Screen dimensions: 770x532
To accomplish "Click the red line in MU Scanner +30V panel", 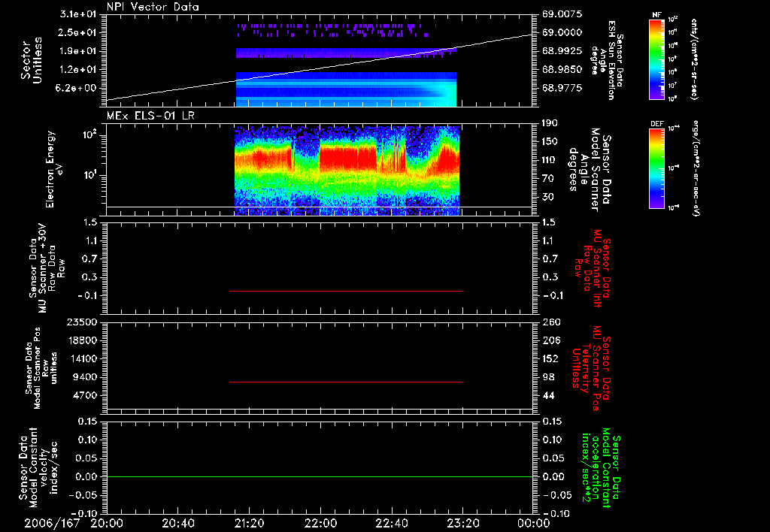I will click(x=346, y=291).
